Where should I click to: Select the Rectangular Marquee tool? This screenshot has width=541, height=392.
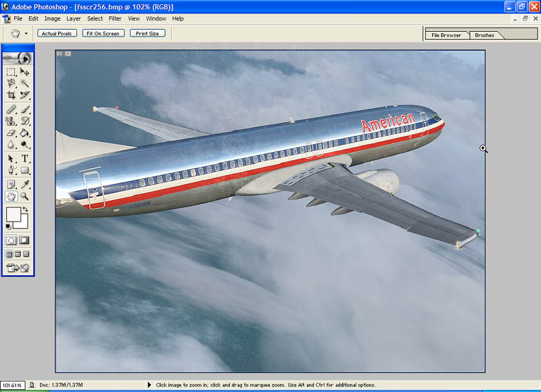tap(11, 72)
